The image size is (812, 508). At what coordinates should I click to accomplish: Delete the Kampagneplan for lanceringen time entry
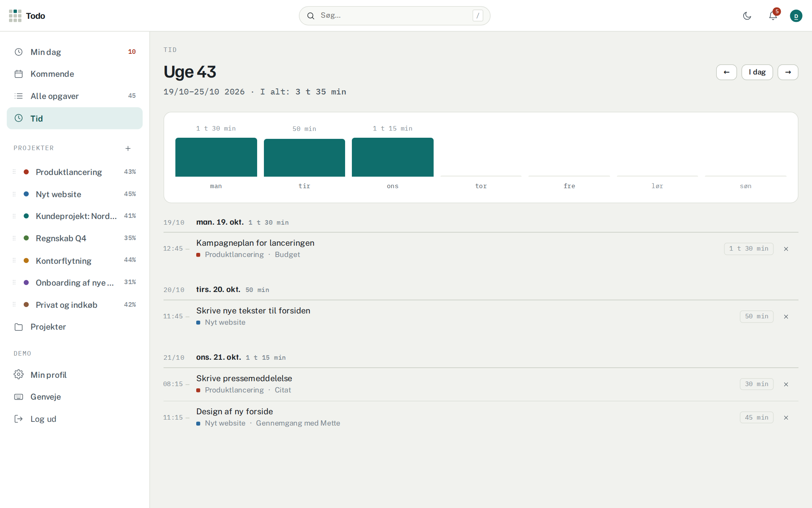click(786, 249)
